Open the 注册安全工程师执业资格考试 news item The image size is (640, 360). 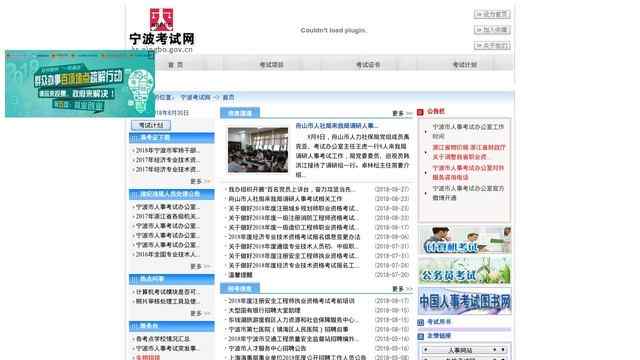tap(293, 256)
